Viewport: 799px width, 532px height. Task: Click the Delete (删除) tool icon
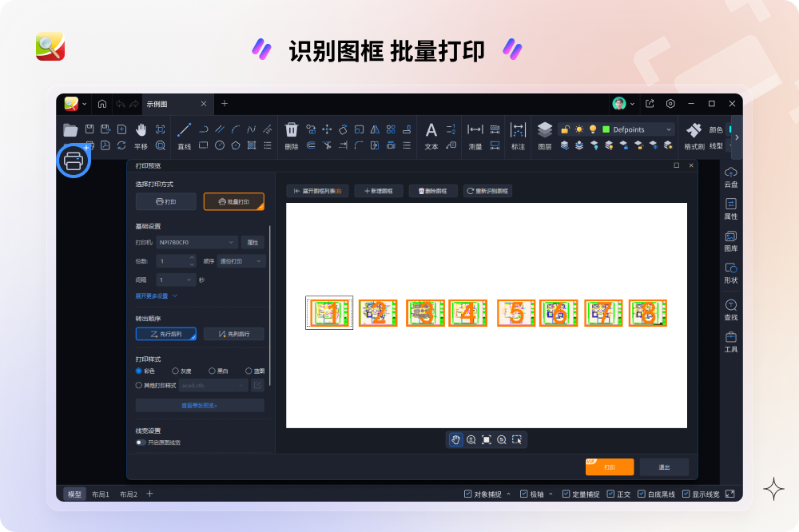tap(290, 129)
